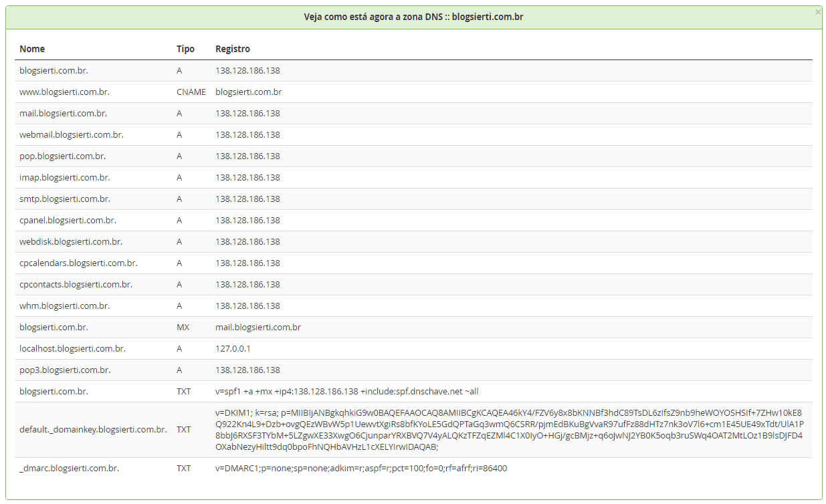Image resolution: width=826 pixels, height=504 pixels.
Task: Select webmail.blogsierti.com.br. in the list
Action: click(71, 134)
